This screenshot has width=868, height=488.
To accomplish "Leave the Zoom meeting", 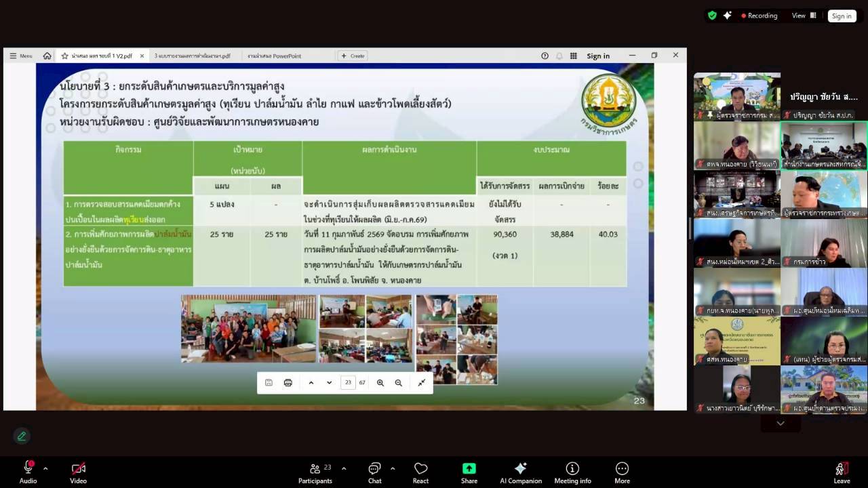I will [842, 470].
